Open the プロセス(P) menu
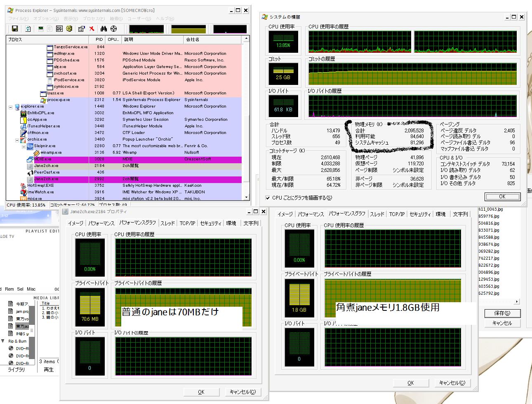This screenshot has height=404, width=532. click(x=94, y=19)
